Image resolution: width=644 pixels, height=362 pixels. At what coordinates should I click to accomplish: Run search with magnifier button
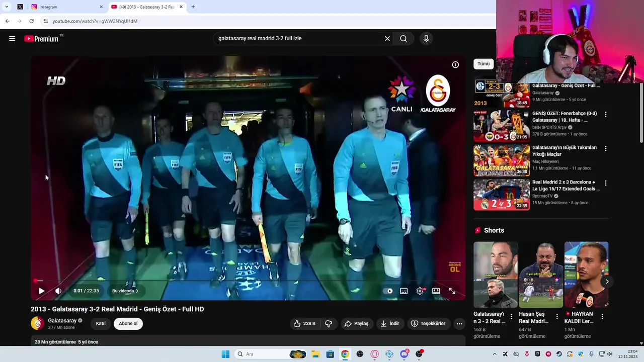click(404, 38)
